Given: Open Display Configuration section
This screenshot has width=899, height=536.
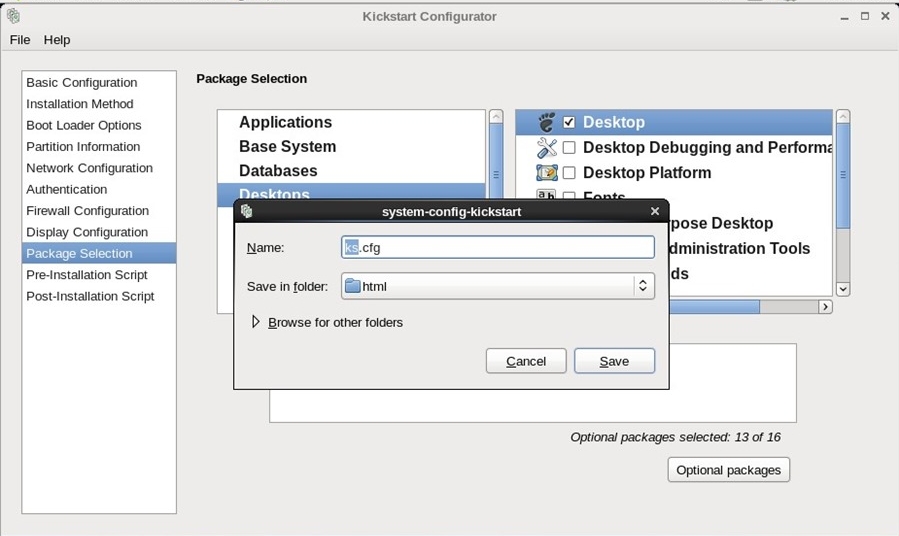Looking at the screenshot, I should (x=99, y=232).
